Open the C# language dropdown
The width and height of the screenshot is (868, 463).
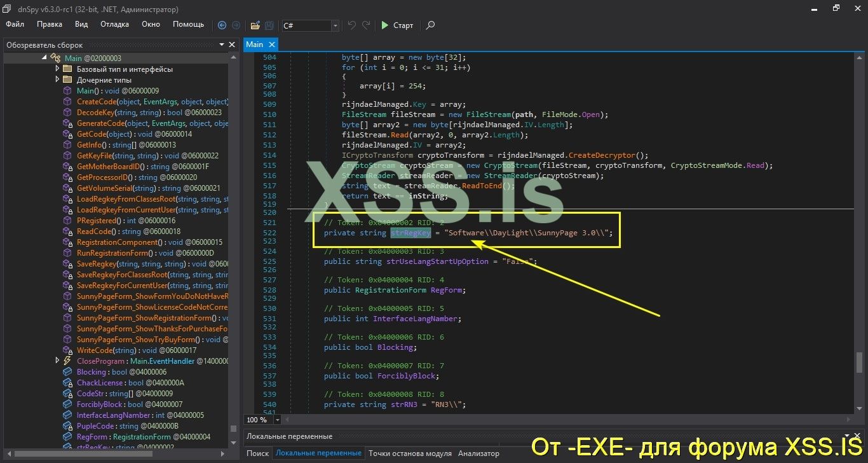click(335, 25)
